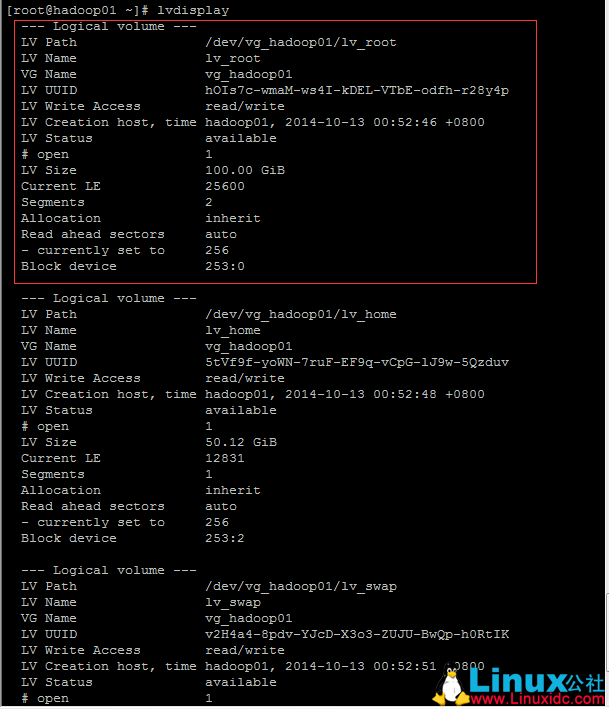Click the Segments value 2 for lv_root
This screenshot has height=709, width=609.
pyautogui.click(x=209, y=202)
